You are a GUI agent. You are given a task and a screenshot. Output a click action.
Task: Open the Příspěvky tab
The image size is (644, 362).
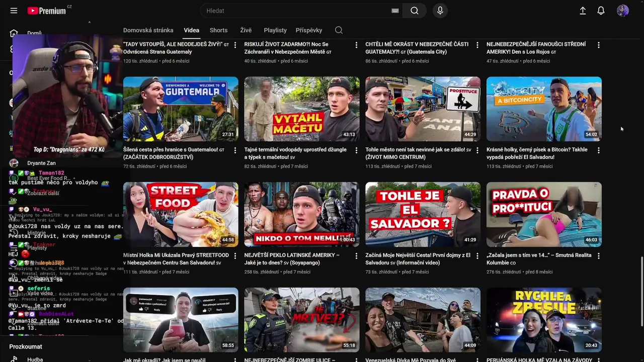[x=309, y=30]
